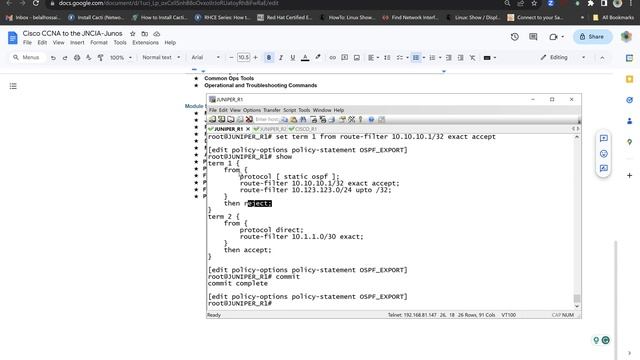Viewport: 640px width, 360px height.
Task: Open the Docs Format menu
Action: click(x=99, y=42)
